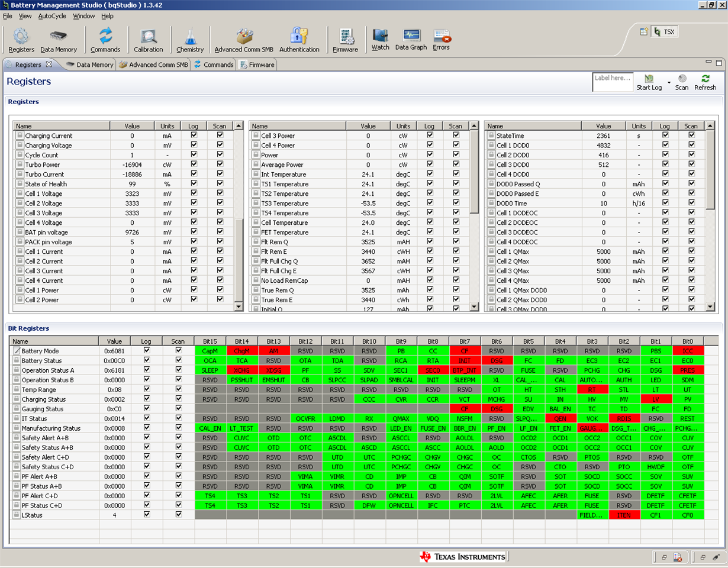Open the Window menu
The image size is (728, 568).
pos(83,16)
